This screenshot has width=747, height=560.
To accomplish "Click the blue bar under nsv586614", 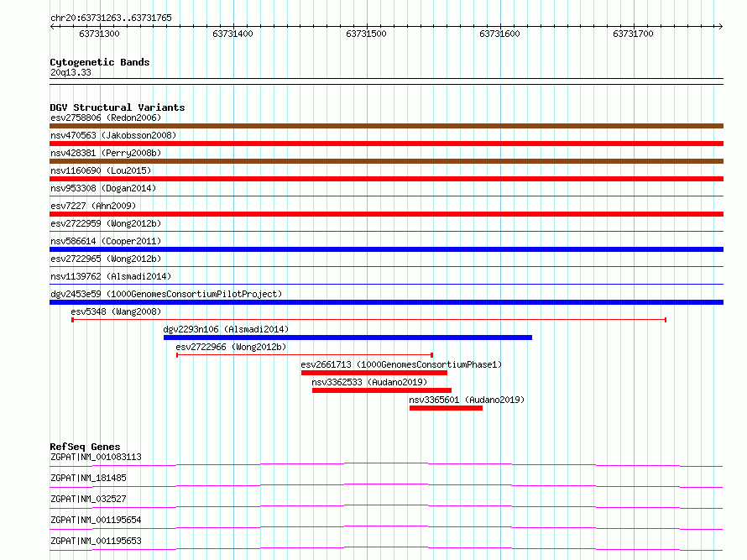I will pos(386,249).
